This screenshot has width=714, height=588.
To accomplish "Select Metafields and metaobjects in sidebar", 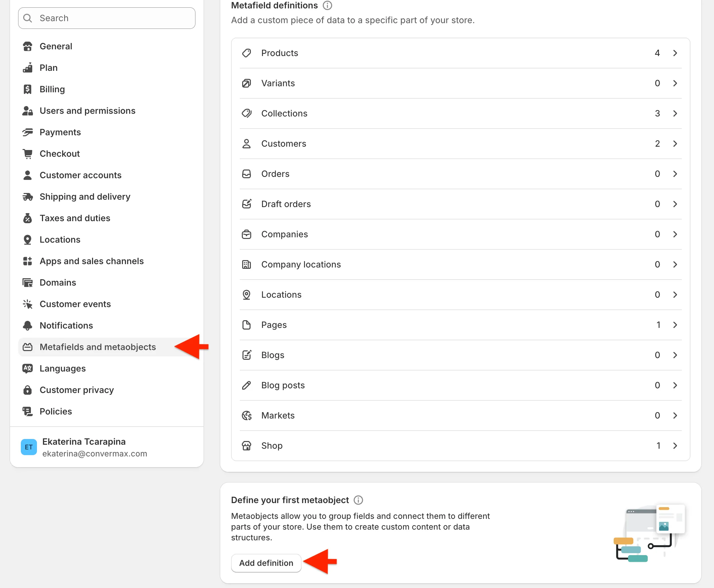I will [98, 347].
